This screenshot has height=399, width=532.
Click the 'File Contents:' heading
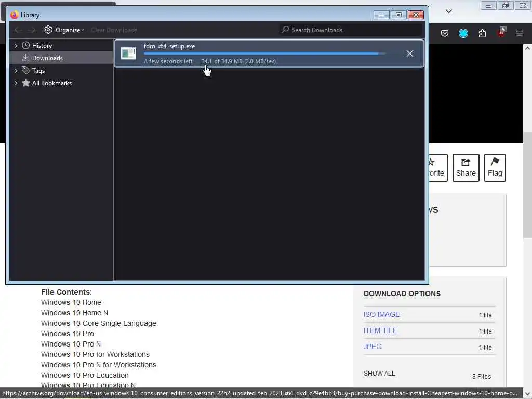[66, 292]
